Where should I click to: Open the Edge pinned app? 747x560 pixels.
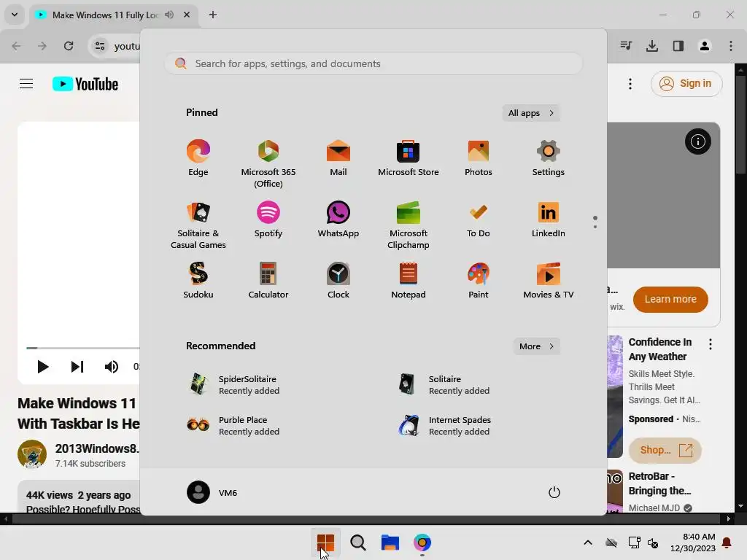tap(198, 158)
